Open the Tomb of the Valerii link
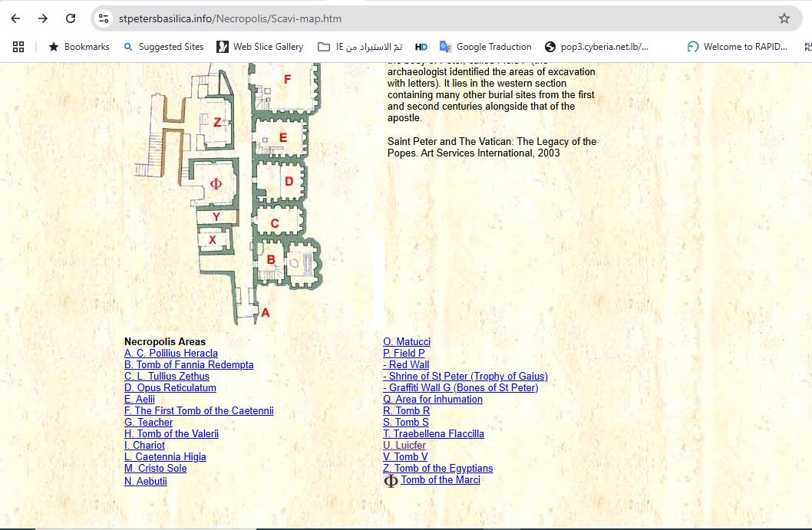This screenshot has width=812, height=530. coord(171,434)
